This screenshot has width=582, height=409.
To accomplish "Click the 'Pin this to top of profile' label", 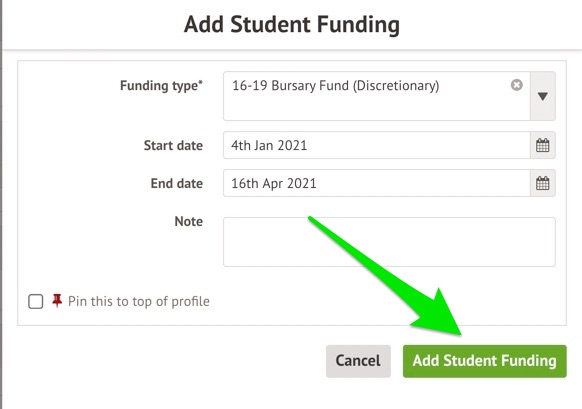I will click(x=139, y=301).
